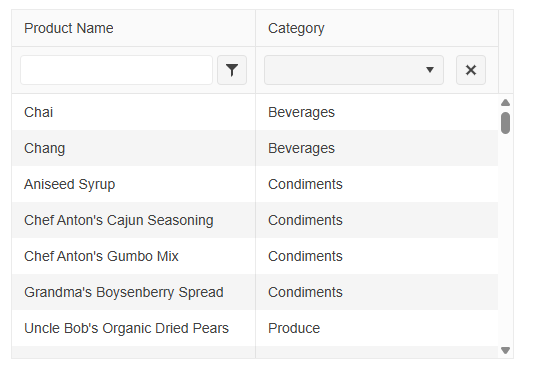Click the Beverages cell in Chai row

[377, 112]
